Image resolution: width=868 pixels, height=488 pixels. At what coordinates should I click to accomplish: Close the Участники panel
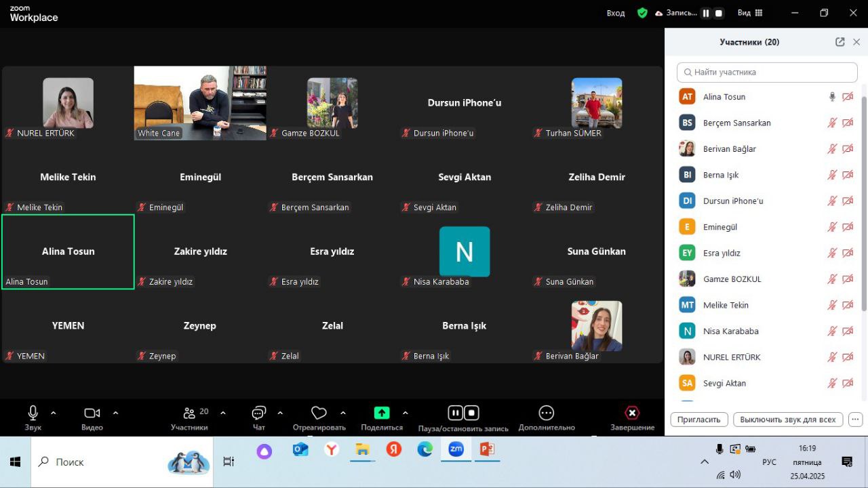[856, 42]
